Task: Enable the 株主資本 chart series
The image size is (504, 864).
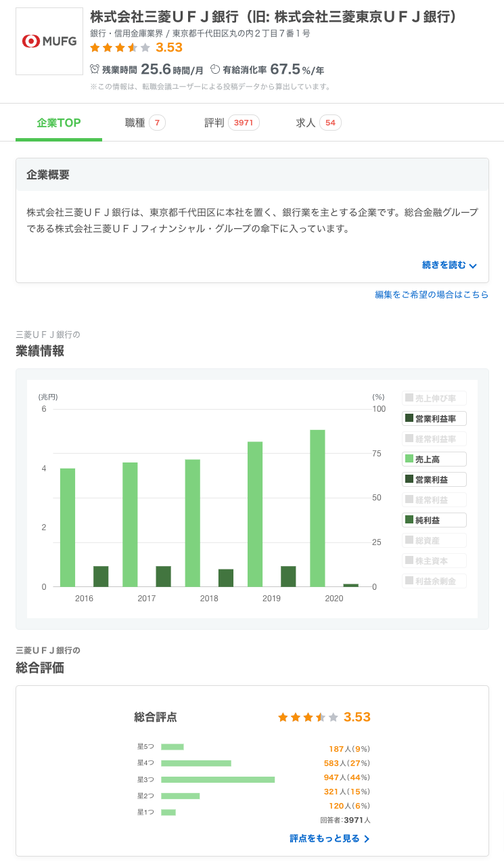Action: [x=434, y=561]
